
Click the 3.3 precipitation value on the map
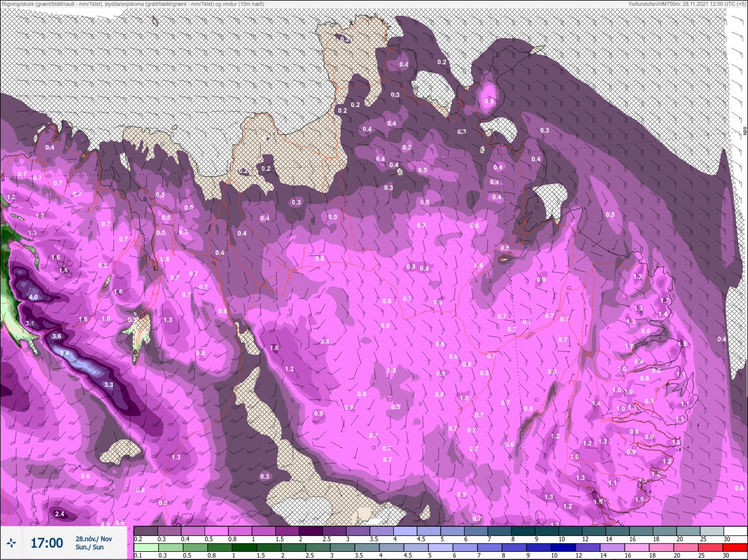tap(109, 385)
